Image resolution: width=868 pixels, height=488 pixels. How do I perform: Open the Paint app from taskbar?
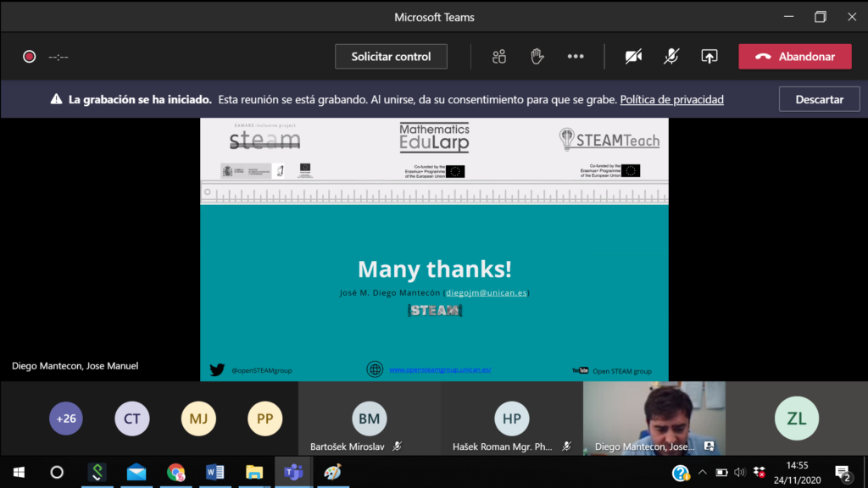click(332, 473)
